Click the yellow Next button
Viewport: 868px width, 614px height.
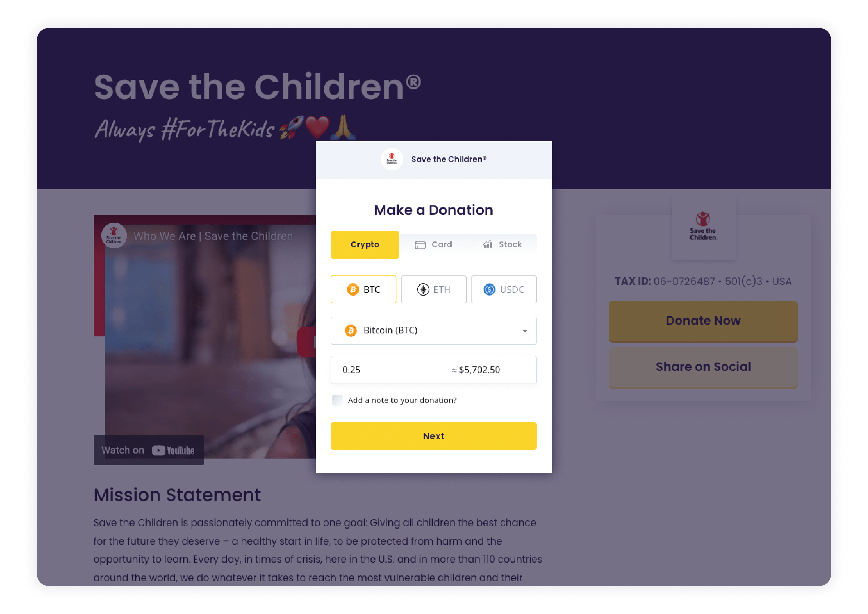[433, 436]
